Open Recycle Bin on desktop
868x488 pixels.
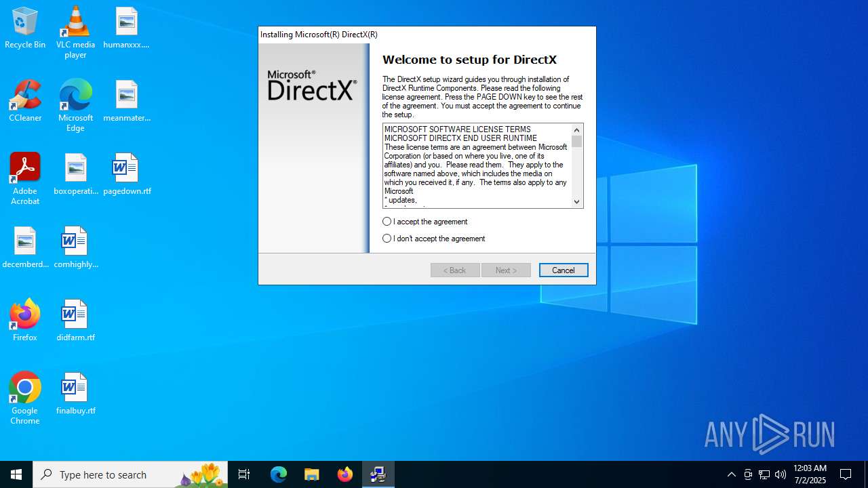tap(25, 28)
